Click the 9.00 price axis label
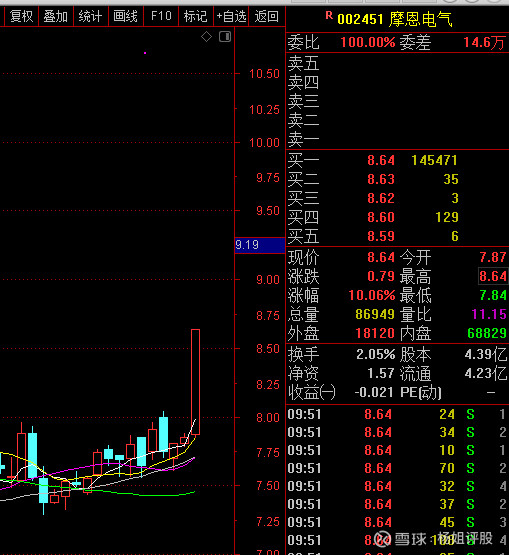The height and width of the screenshot is (555, 509). click(x=268, y=280)
